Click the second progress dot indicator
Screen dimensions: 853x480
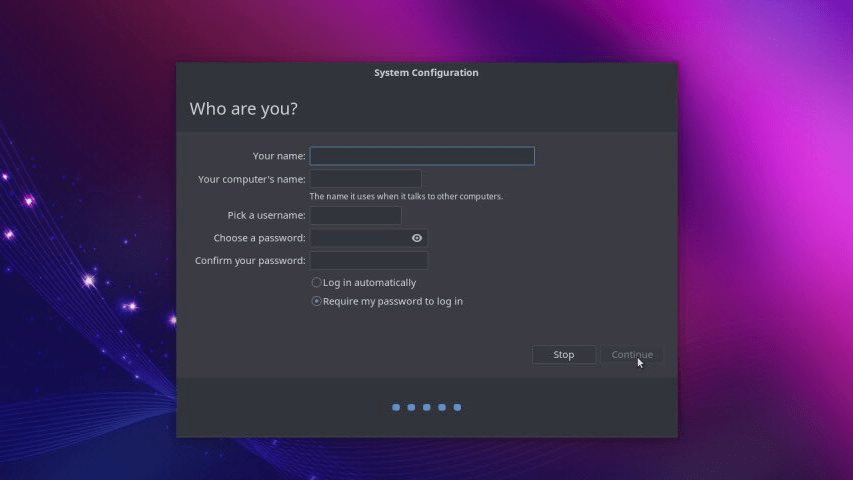(411, 407)
